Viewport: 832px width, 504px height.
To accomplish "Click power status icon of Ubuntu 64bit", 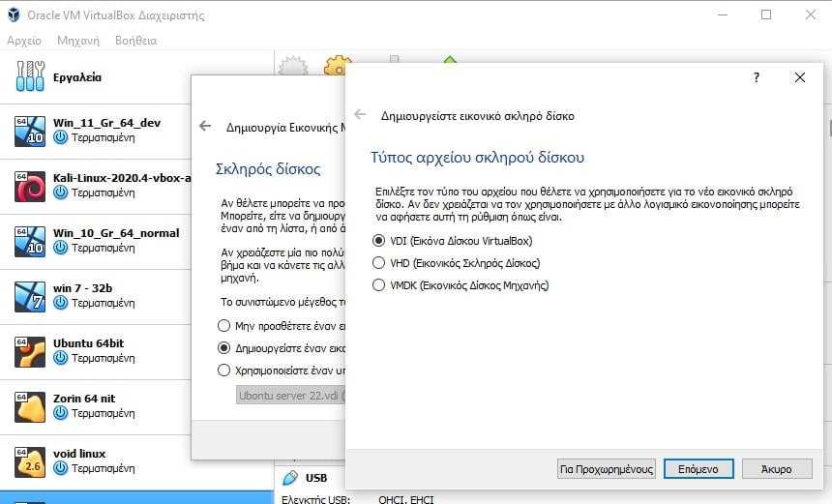I will click(x=61, y=359).
